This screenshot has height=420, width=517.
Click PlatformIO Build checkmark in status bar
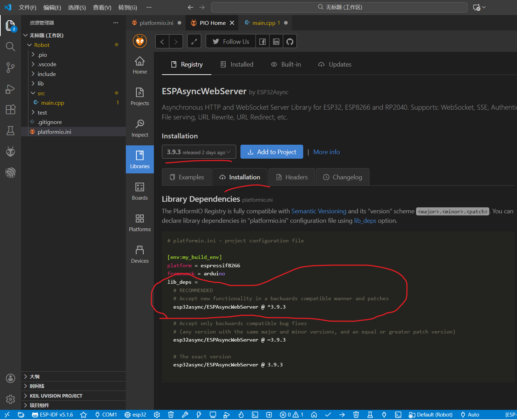(x=328, y=415)
